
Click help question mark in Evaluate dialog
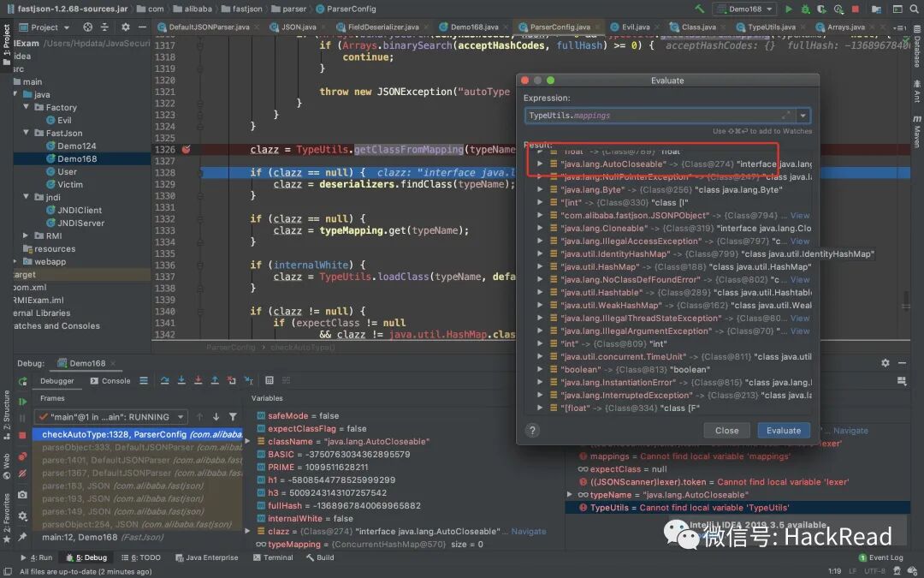(532, 431)
